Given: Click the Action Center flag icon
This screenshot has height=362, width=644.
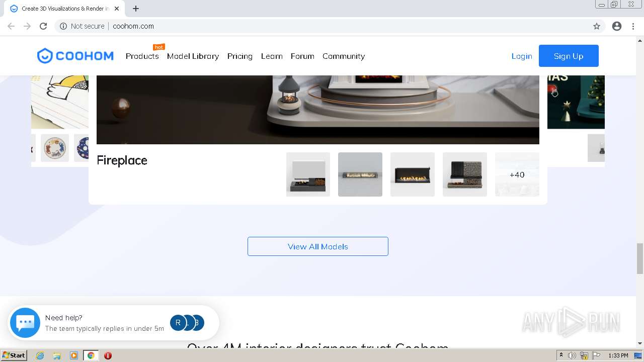Looking at the screenshot, I should tap(596, 355).
